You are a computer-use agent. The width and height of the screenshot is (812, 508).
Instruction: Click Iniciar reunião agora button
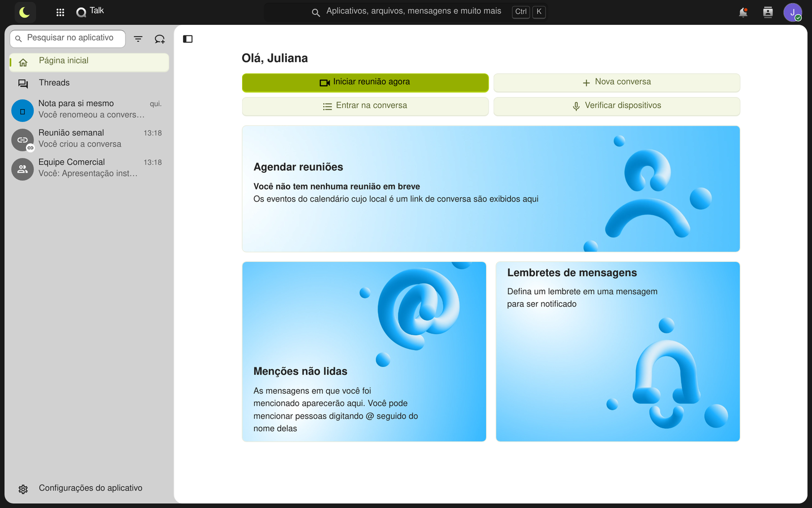tap(365, 82)
